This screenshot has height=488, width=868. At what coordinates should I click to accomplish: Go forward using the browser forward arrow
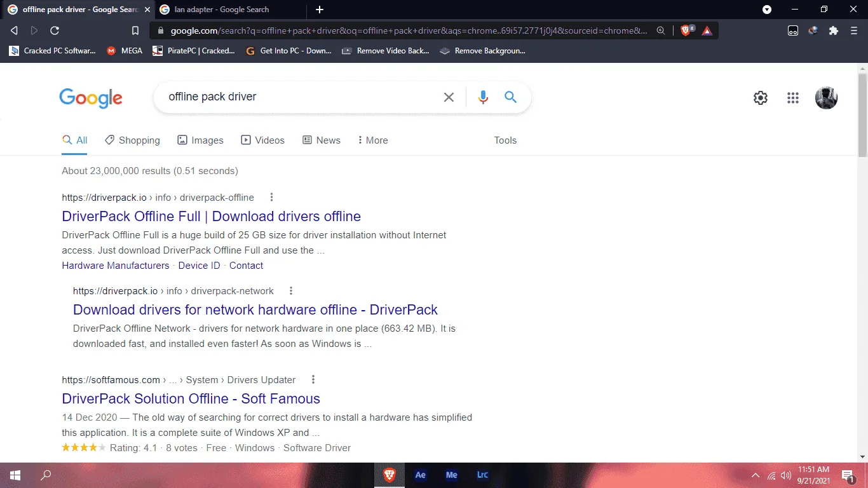click(x=34, y=30)
